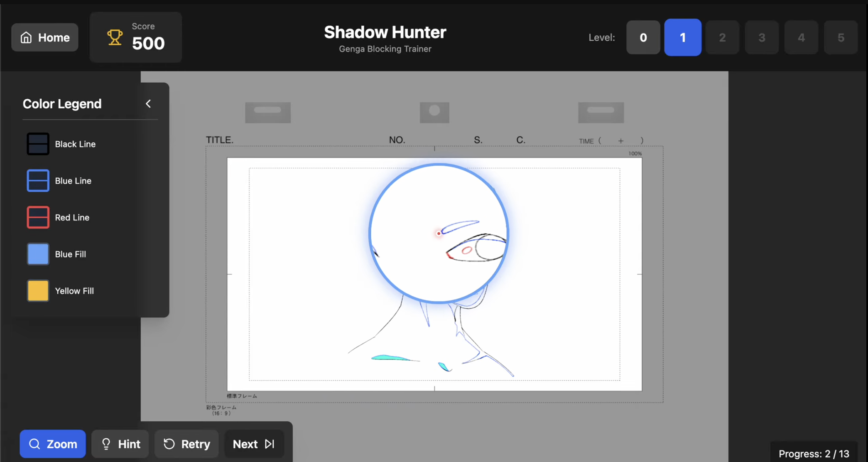Collapse the Color Legend panel

click(148, 103)
